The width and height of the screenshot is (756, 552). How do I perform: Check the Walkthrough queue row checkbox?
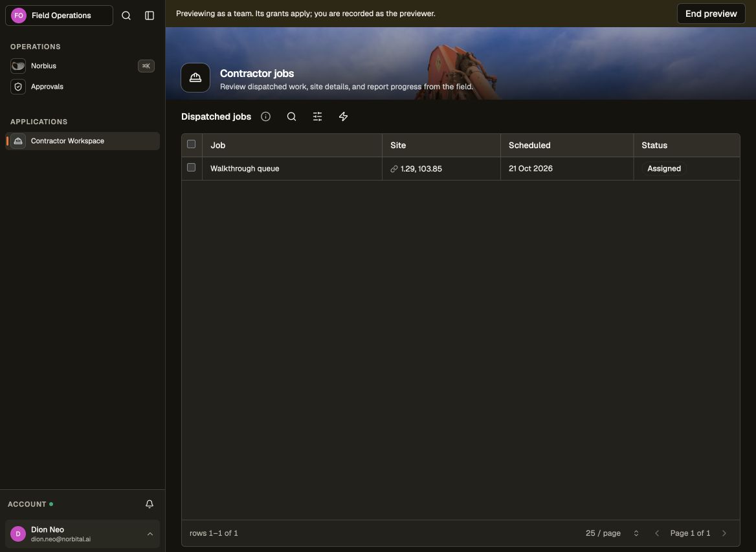pos(192,168)
